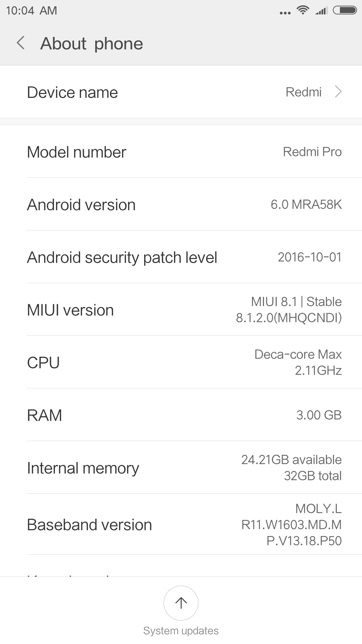Tap the three-dots status icon
Image resolution: width=362 pixels, height=644 pixels.
[285, 13]
